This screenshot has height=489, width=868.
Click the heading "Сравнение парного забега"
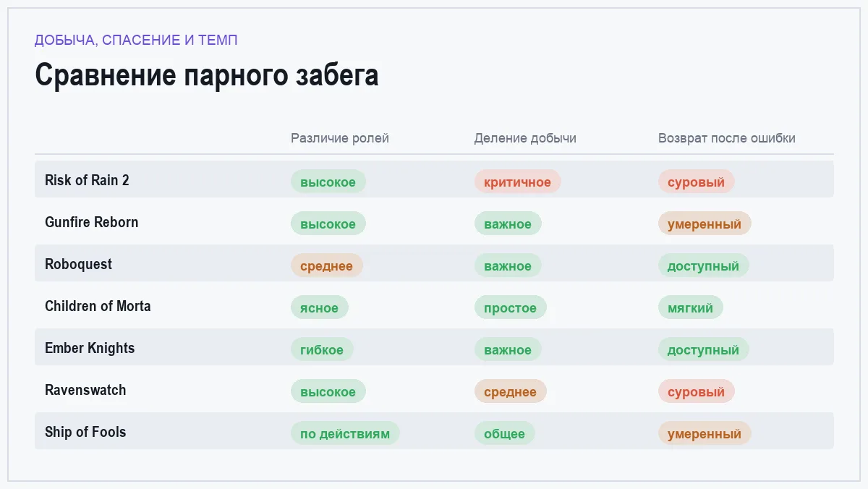pos(207,75)
